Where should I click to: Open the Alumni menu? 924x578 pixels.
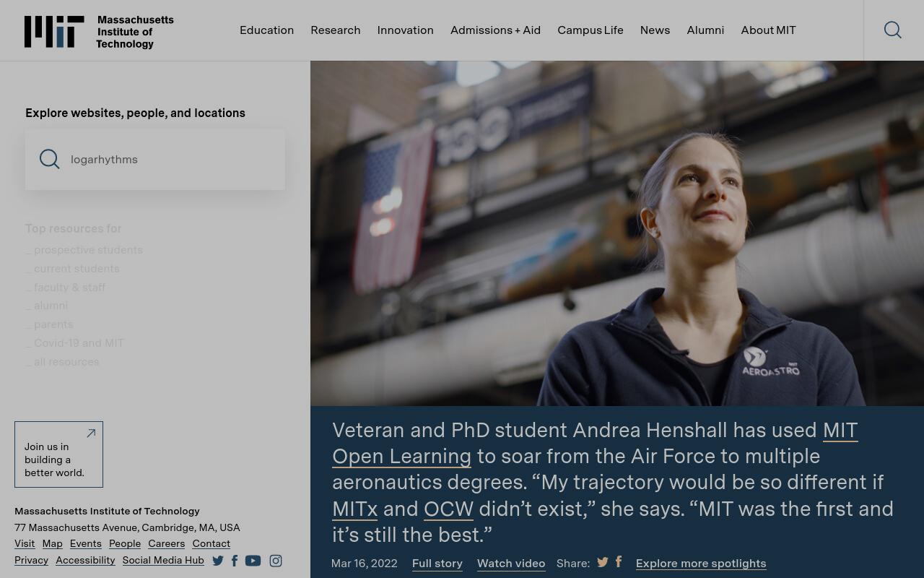coord(705,30)
